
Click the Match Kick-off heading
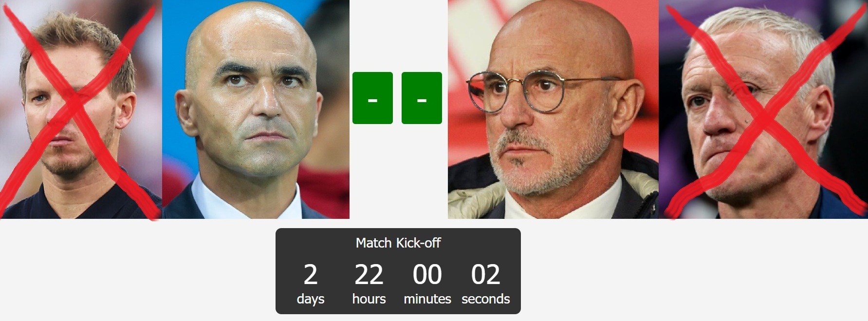[x=398, y=243]
